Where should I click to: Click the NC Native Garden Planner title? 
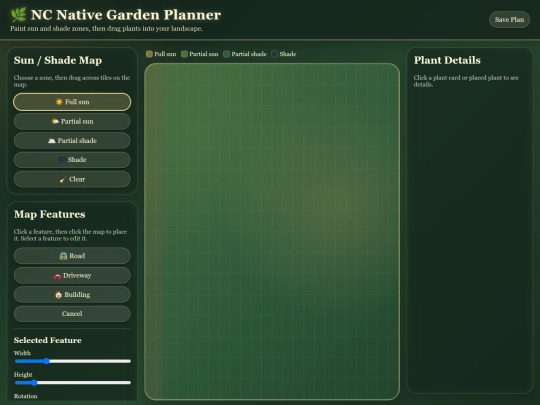coord(126,15)
